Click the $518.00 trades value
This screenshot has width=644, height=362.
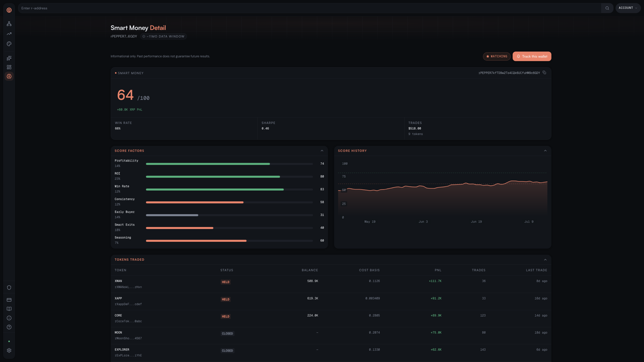[x=415, y=129]
